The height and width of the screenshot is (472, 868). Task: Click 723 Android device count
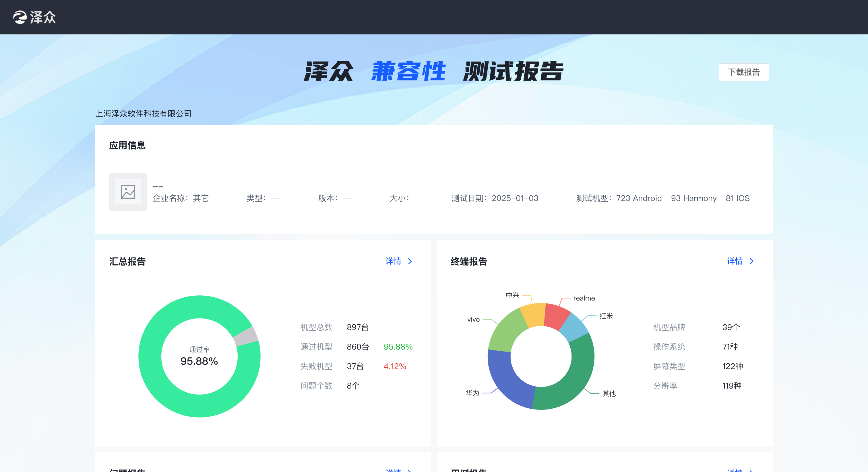point(639,198)
